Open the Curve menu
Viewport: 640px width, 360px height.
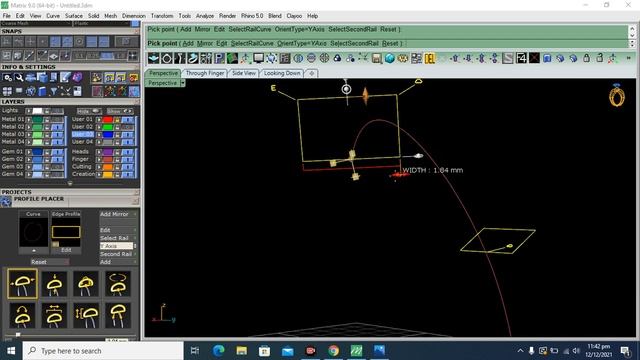[53, 16]
